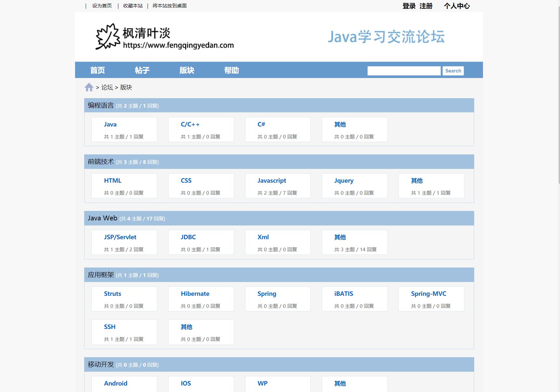
Task: Open the IOS board
Action: (186, 384)
